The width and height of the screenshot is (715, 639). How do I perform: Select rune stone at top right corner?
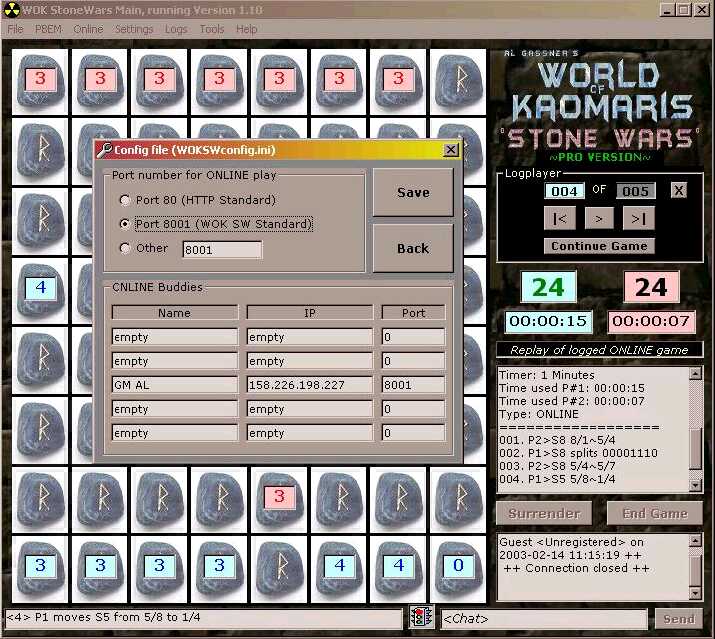tap(458, 82)
